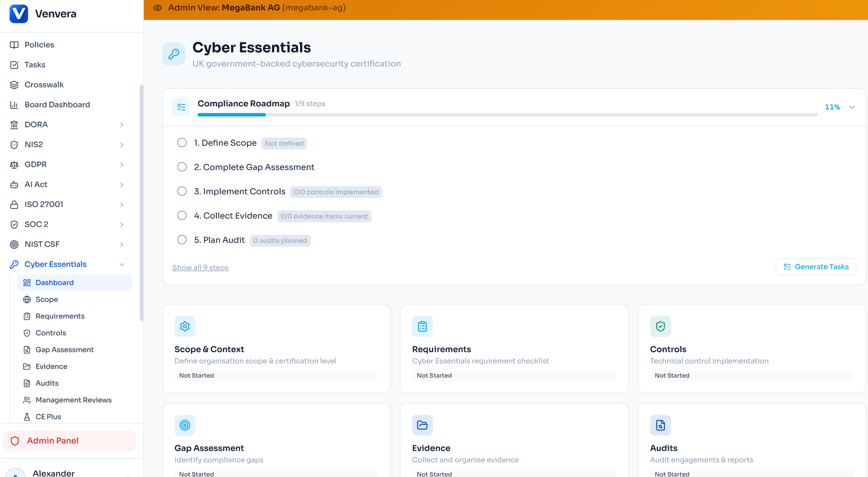Click the Show all 9 steps link
868x477 pixels.
[x=200, y=268]
